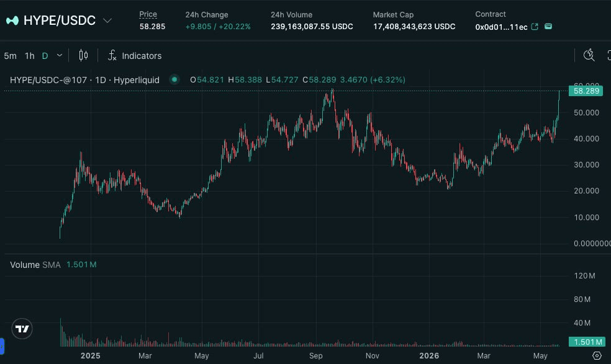Click the 2026 label on the time axis

pyautogui.click(x=429, y=355)
